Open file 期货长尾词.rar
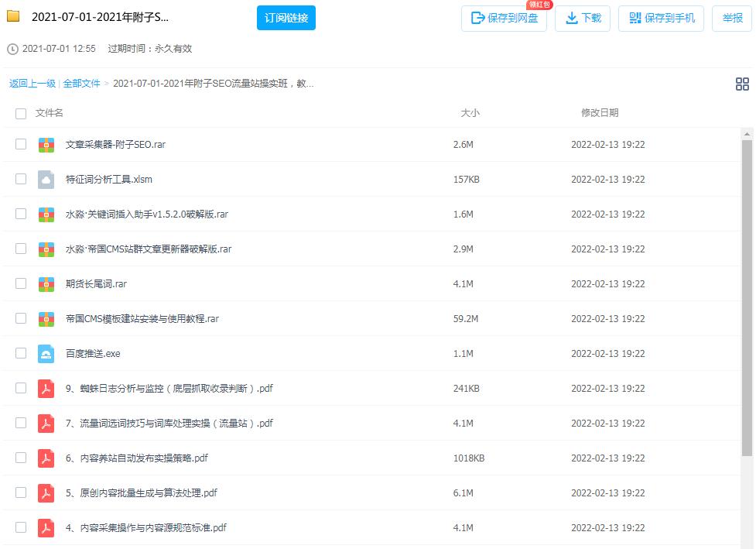 pos(96,283)
